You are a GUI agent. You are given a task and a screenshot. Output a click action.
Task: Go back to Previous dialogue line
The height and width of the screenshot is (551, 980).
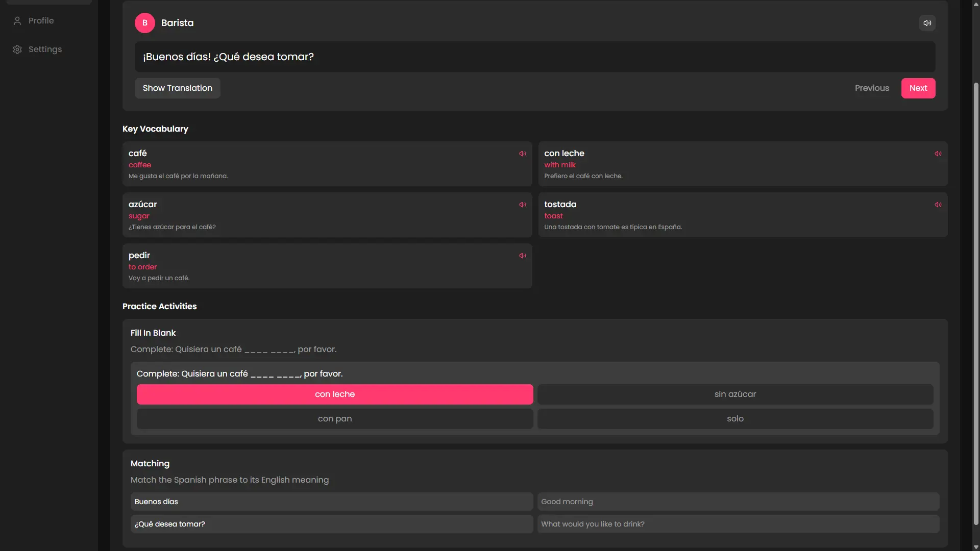click(x=872, y=88)
